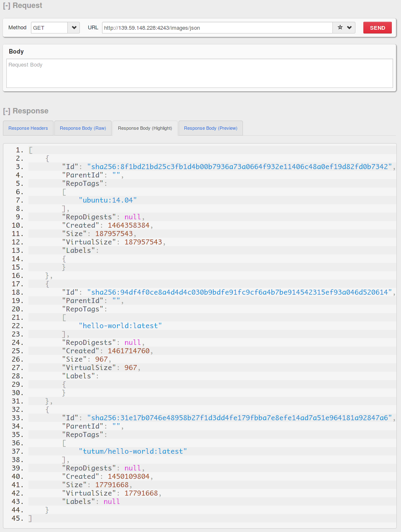Click the Size value 967 on line 26
Viewport: 401px width, 532px height.
102,359
